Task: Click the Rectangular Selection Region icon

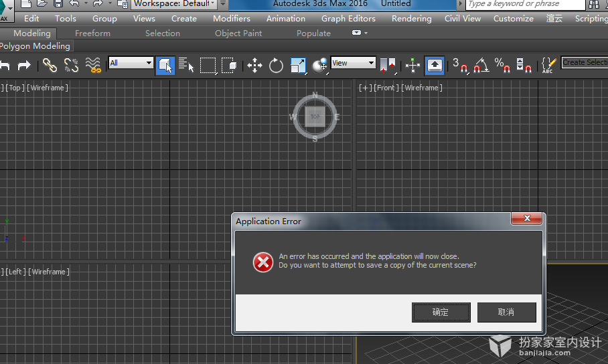Action: (208, 65)
